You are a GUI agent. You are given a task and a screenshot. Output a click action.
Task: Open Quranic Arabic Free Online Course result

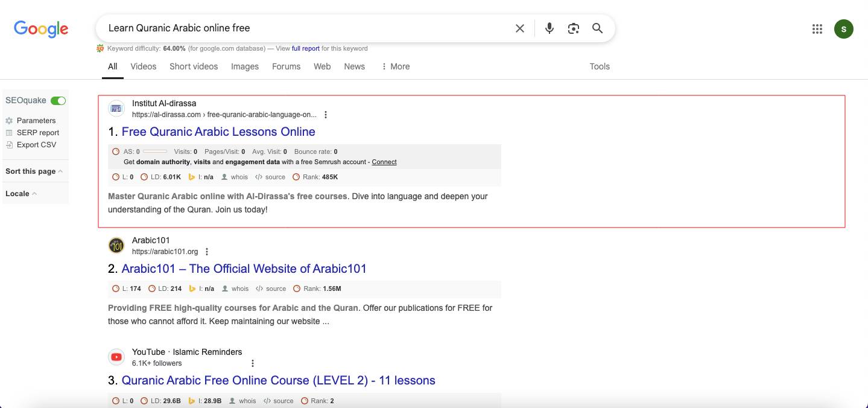pyautogui.click(x=279, y=380)
